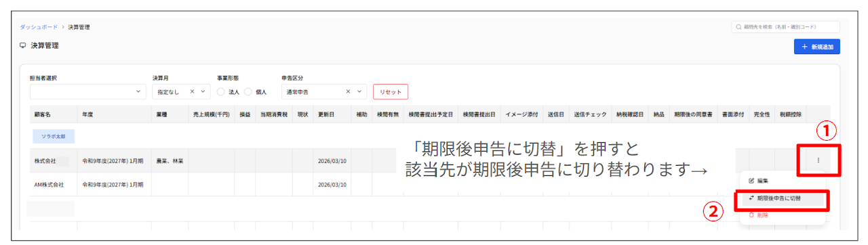
Task: Click the search magnifier icon
Action: tap(738, 27)
